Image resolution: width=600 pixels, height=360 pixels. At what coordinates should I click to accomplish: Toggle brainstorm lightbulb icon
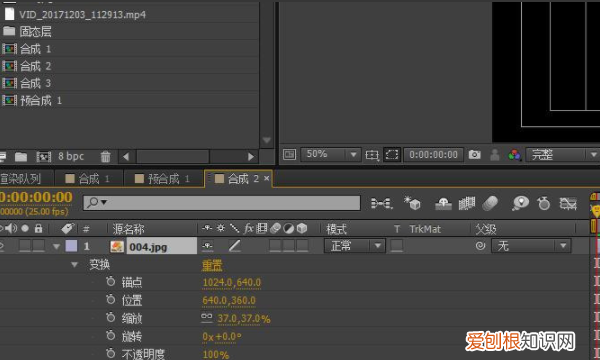520,203
